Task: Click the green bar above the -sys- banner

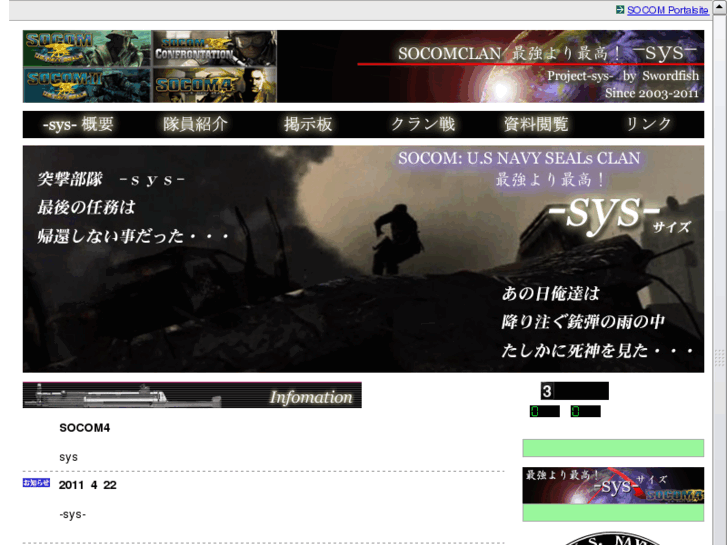Action: click(x=613, y=448)
